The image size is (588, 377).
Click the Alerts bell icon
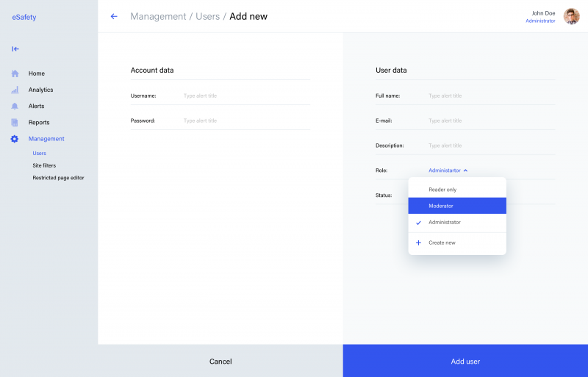point(15,106)
